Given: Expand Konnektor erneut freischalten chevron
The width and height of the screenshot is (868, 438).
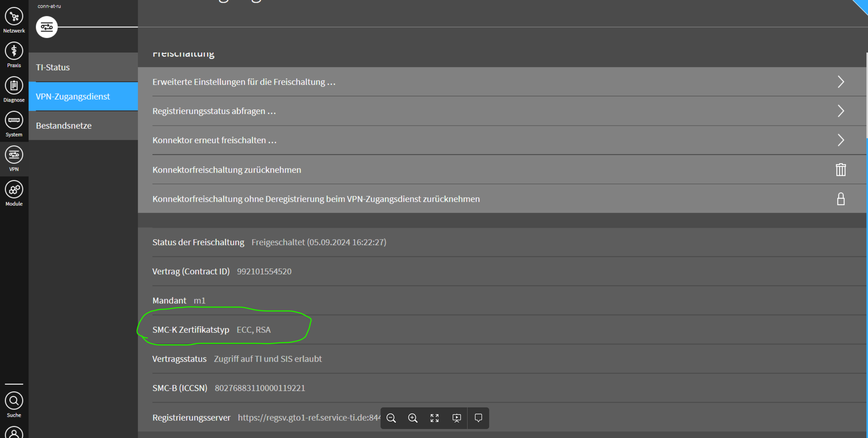Looking at the screenshot, I should pyautogui.click(x=840, y=140).
